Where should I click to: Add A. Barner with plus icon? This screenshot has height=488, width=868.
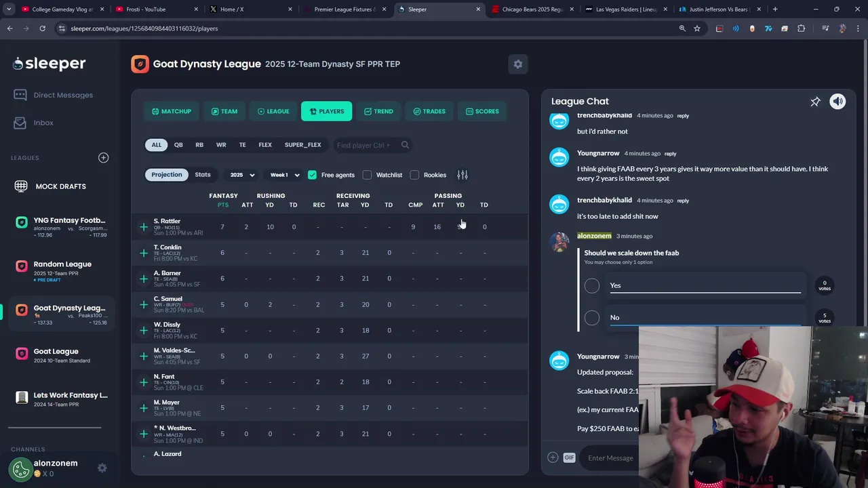(144, 279)
